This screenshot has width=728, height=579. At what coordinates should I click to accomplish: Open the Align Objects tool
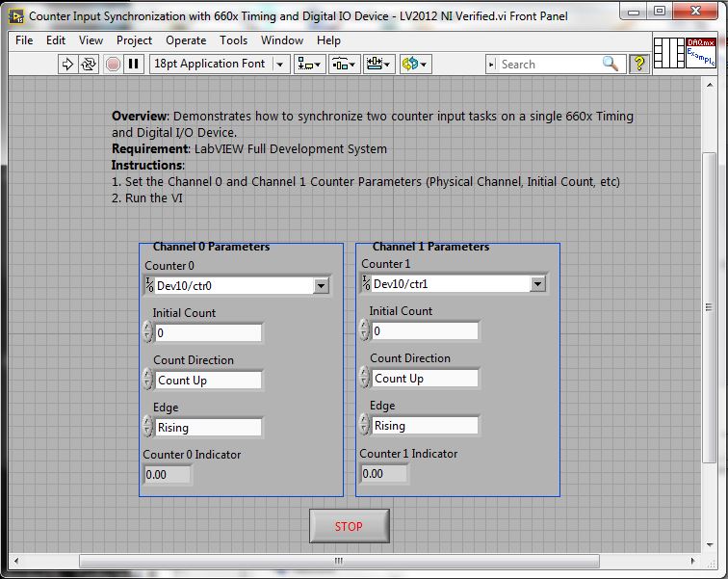point(309,64)
